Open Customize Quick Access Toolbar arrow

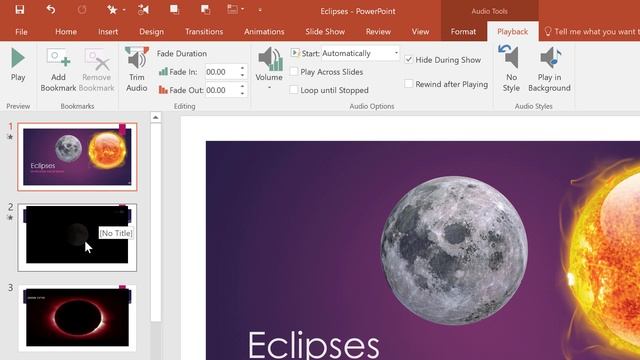[260, 10]
